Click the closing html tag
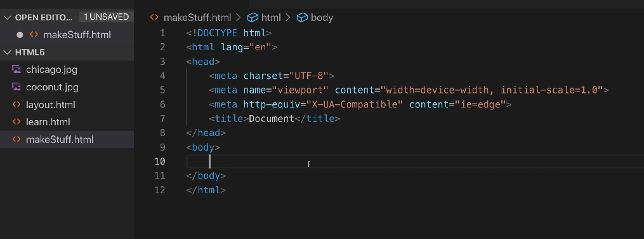644x239 pixels. pos(206,190)
